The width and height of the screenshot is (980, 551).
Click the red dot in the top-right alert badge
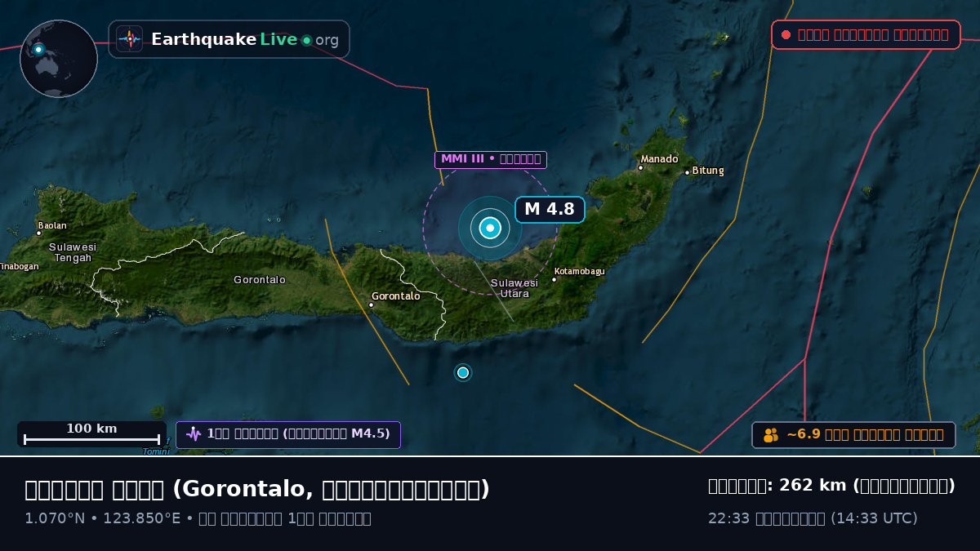(786, 35)
